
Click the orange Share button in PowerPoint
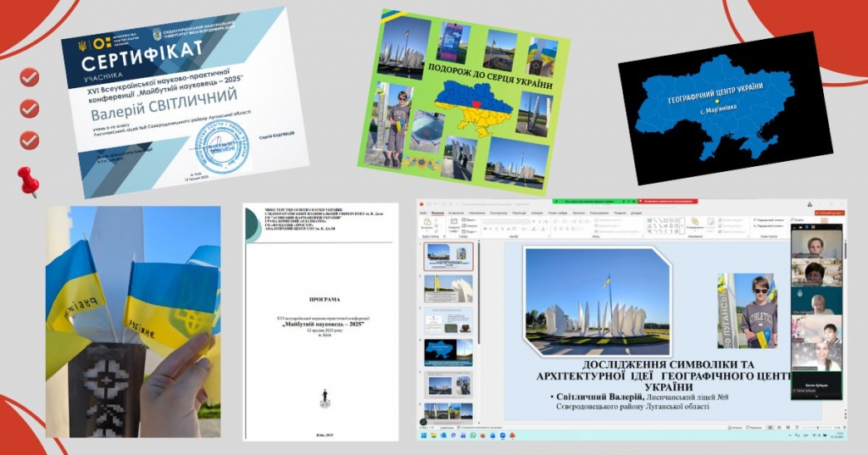pos(826,212)
